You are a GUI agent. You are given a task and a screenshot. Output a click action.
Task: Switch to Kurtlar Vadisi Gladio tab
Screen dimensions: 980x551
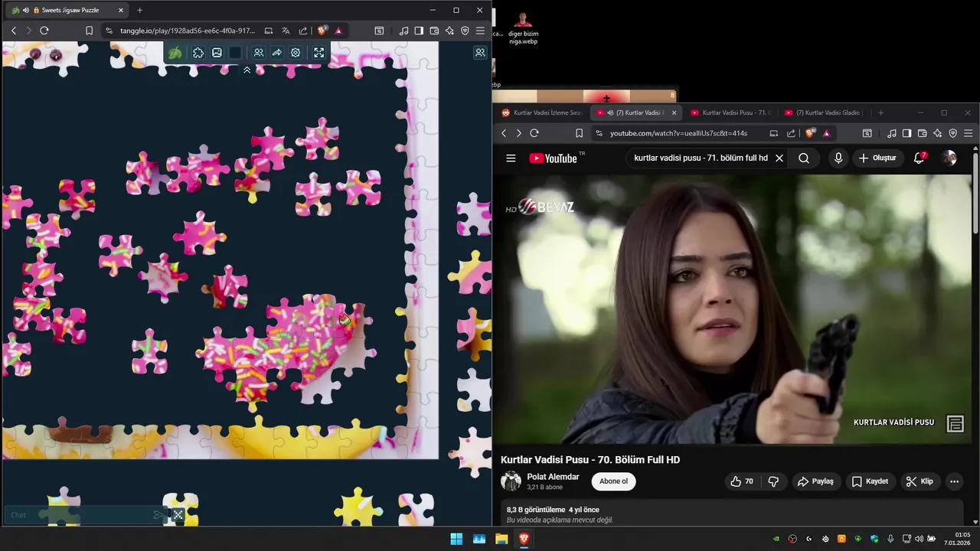point(825,112)
